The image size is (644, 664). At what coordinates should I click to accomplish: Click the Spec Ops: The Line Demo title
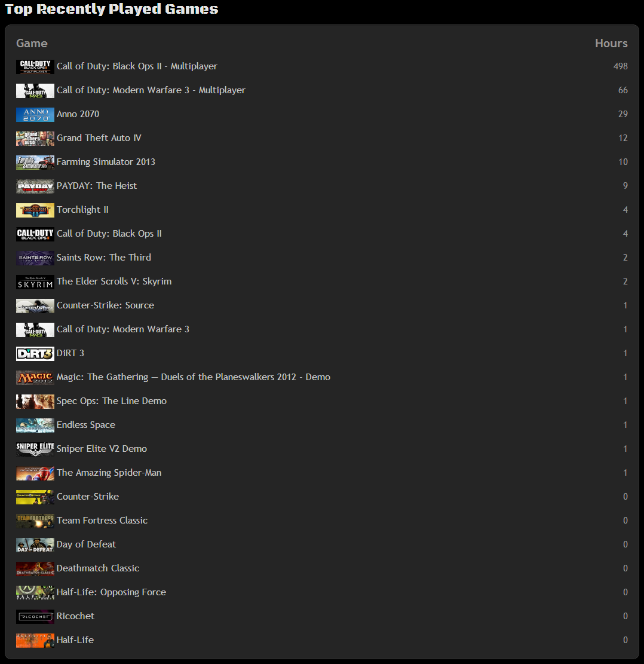click(x=112, y=401)
